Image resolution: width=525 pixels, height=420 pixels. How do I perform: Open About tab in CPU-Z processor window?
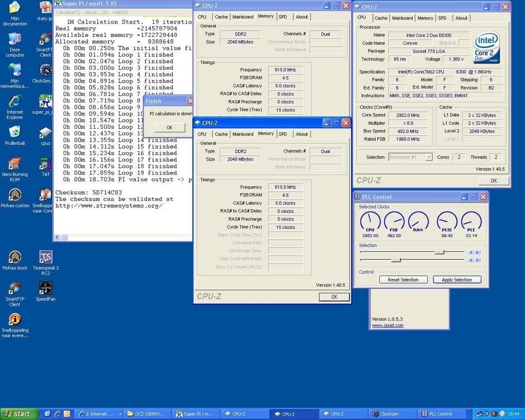click(x=461, y=18)
